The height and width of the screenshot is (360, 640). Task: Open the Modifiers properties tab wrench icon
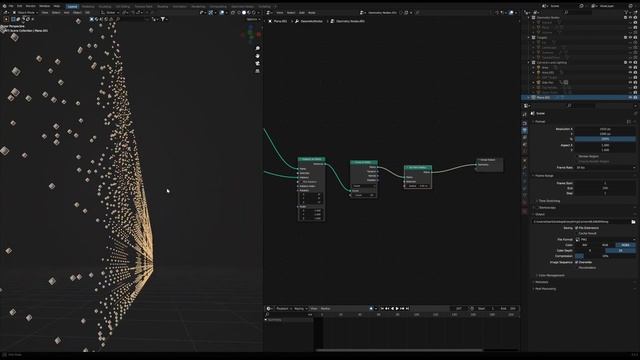click(524, 167)
